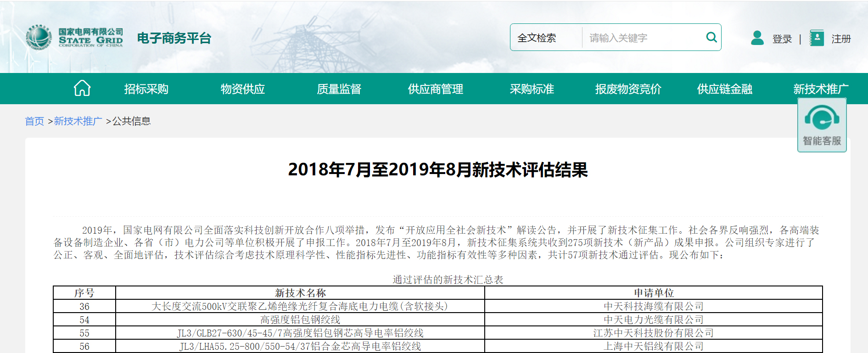Image resolution: width=868 pixels, height=353 pixels.
Task: Click the home icon in navigation bar
Action: click(x=82, y=88)
